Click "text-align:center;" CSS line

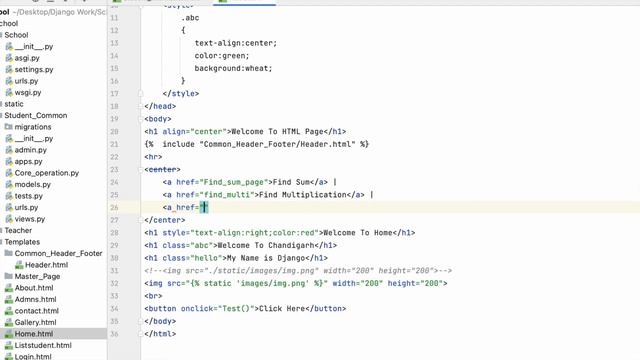236,43
